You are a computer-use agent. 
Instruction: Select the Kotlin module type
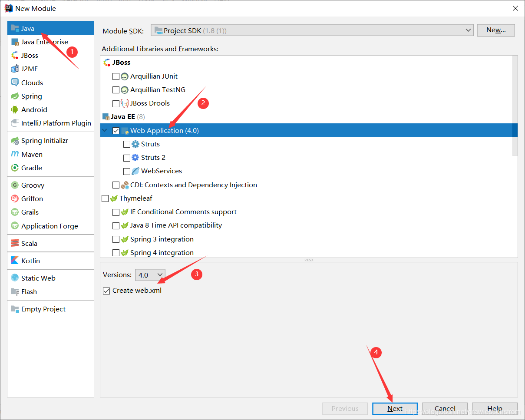50,261
